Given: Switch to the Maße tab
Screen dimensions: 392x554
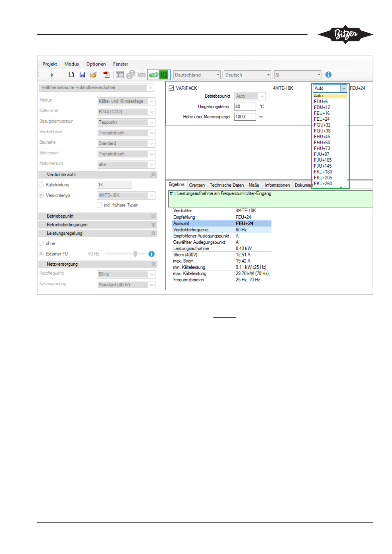Looking at the screenshot, I should (254, 185).
